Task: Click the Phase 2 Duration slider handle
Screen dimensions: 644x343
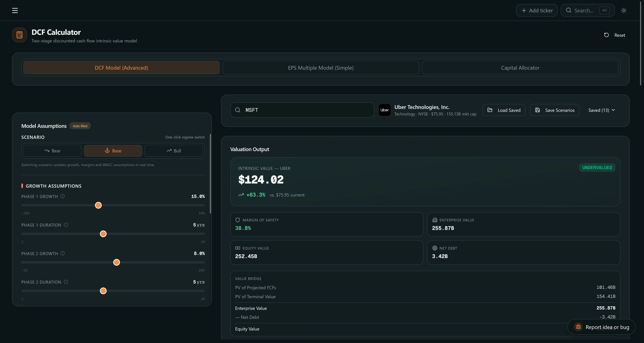Action: [x=103, y=291]
